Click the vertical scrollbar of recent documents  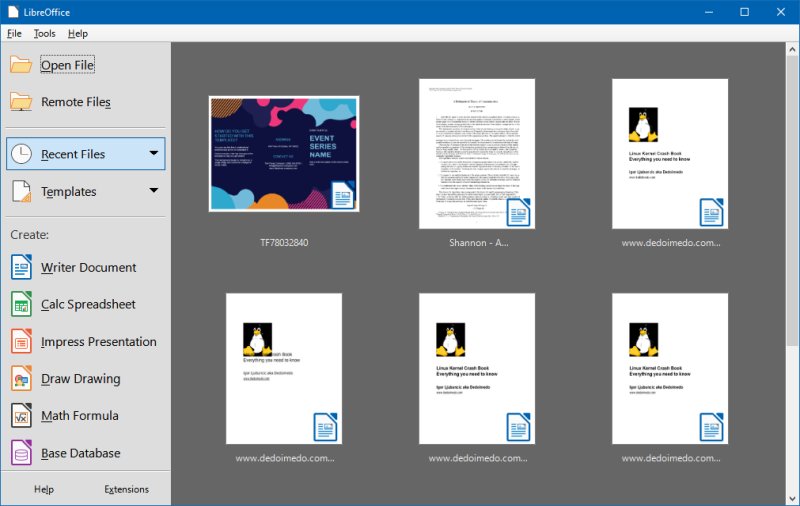tap(792, 200)
